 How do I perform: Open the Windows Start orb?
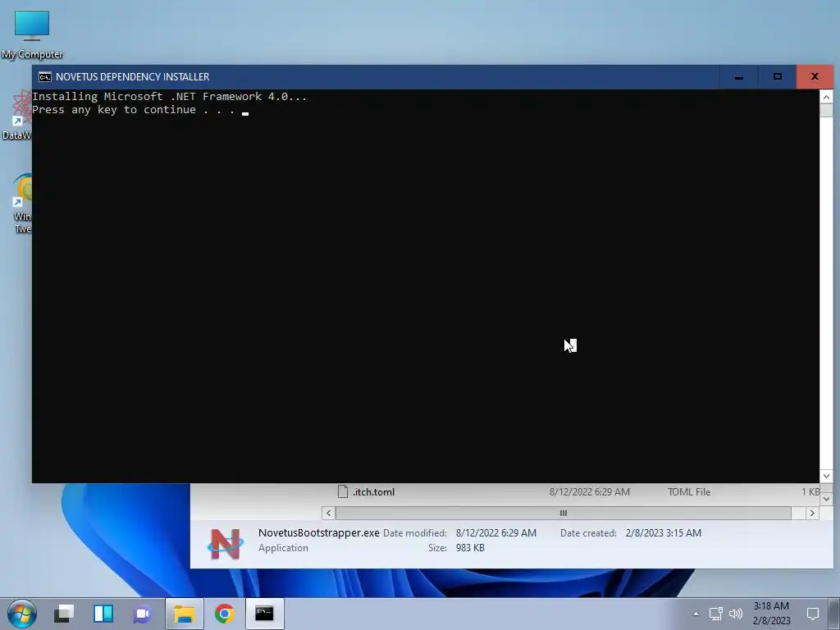22,614
